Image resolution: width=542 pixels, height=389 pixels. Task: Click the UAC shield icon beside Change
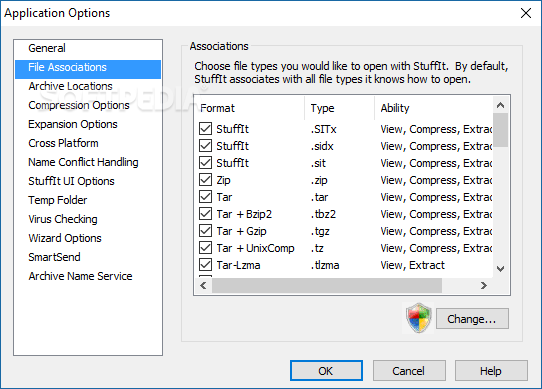[419, 318]
